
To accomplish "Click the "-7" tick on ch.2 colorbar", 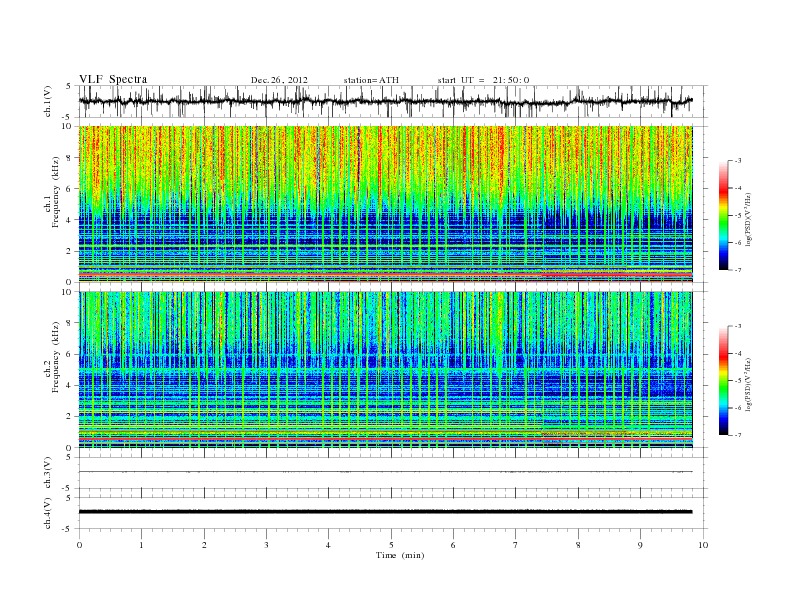I will click(738, 435).
